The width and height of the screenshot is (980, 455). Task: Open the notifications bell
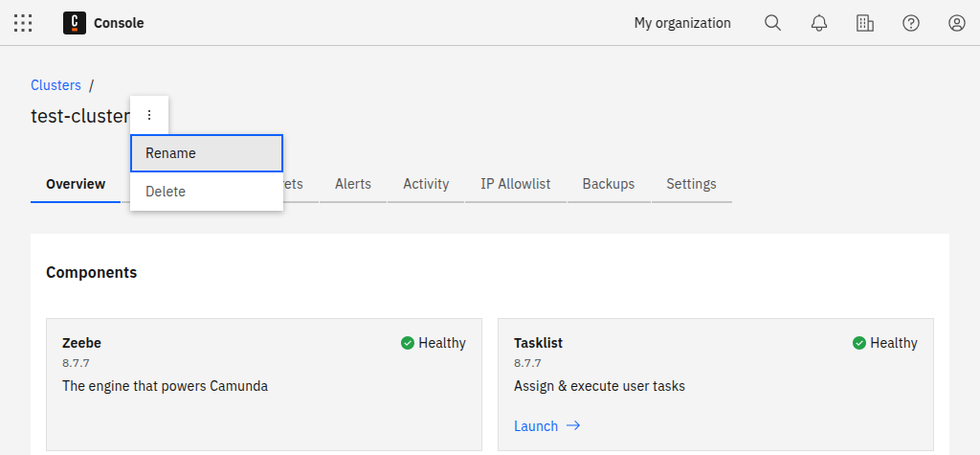click(x=818, y=23)
